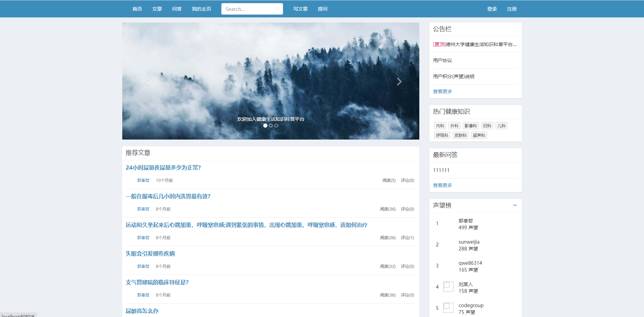Select the 妇科 tag
The width and height of the screenshot is (644, 317).
[x=487, y=126]
